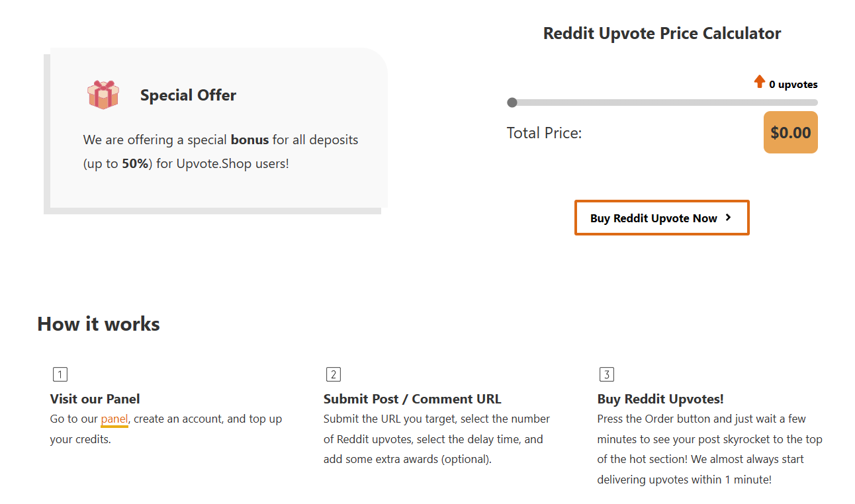Click the step 3 number icon

coord(607,375)
